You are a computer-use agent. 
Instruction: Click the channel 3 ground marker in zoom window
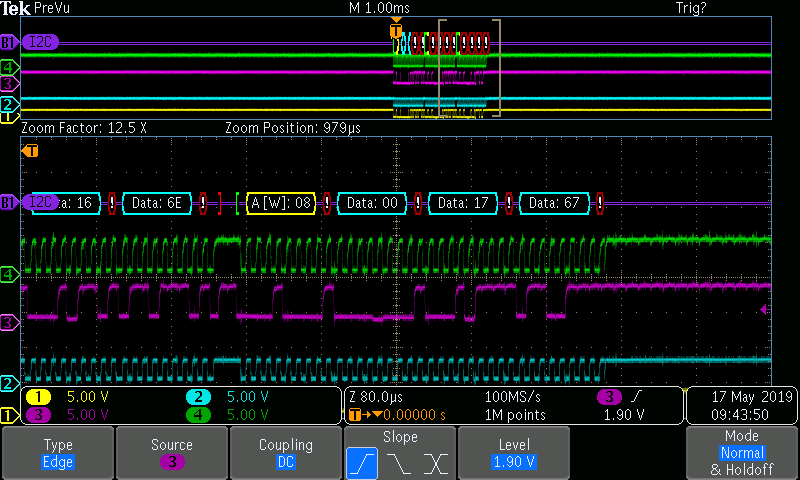(x=8, y=322)
